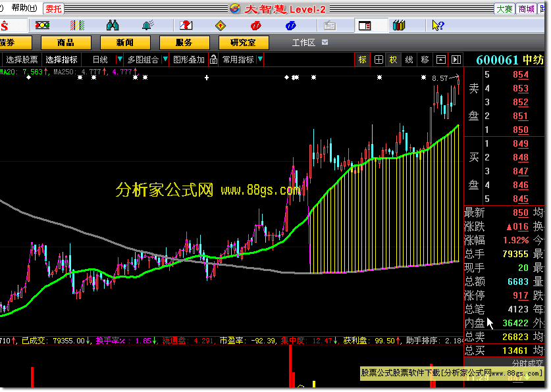Click the panel collapse box icon

pos(440,60)
